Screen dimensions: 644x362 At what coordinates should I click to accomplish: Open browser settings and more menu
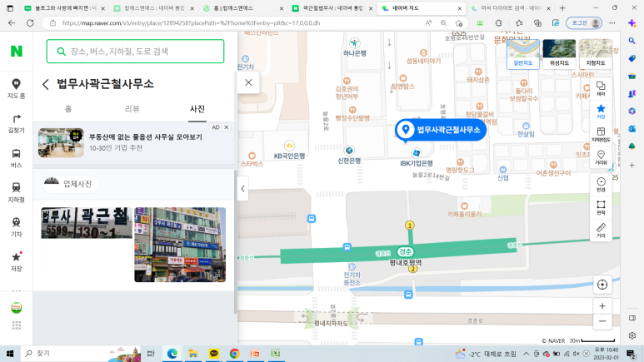pyautogui.click(x=612, y=23)
